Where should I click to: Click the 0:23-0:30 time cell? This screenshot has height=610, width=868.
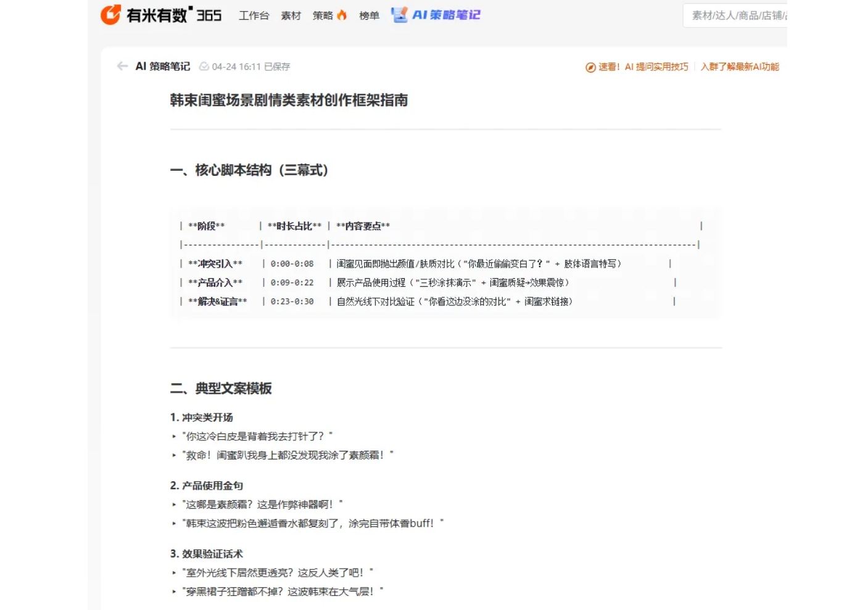[x=292, y=302]
